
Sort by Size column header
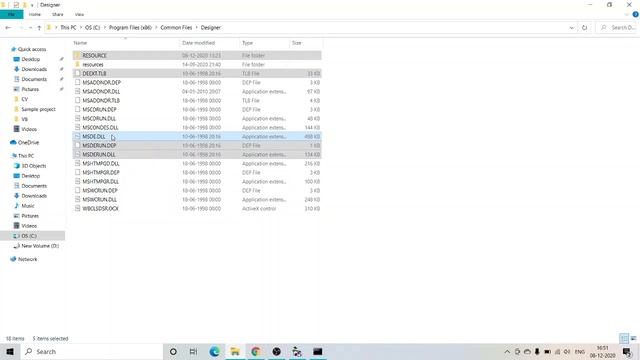pos(306,43)
